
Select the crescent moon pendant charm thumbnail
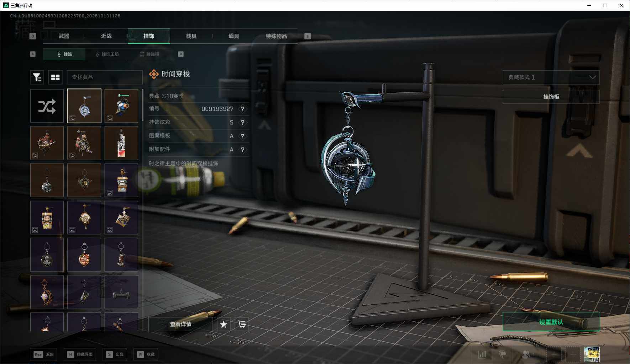point(47,292)
